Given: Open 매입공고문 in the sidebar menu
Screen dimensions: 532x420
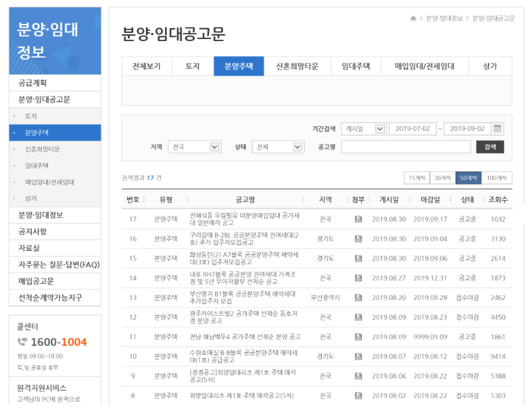Looking at the screenshot, I should pos(55,281).
